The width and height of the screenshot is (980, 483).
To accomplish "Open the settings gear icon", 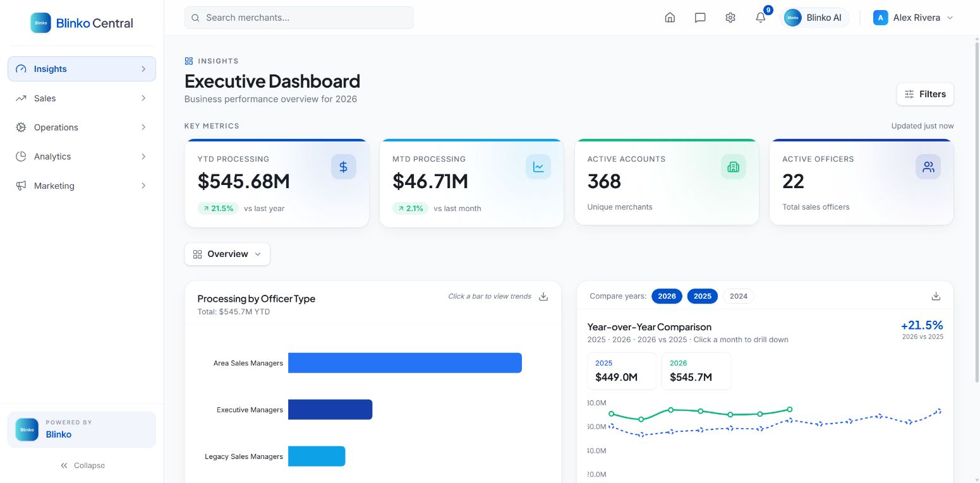I will click(730, 18).
